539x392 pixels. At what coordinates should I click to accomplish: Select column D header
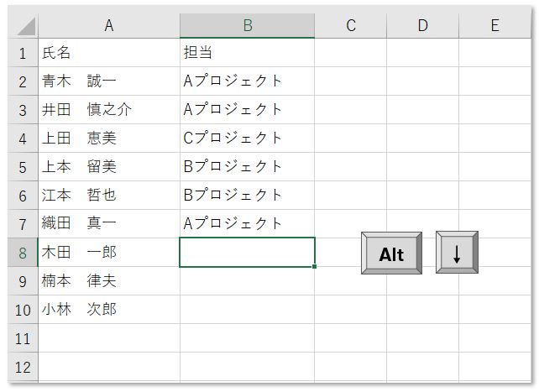click(x=423, y=26)
